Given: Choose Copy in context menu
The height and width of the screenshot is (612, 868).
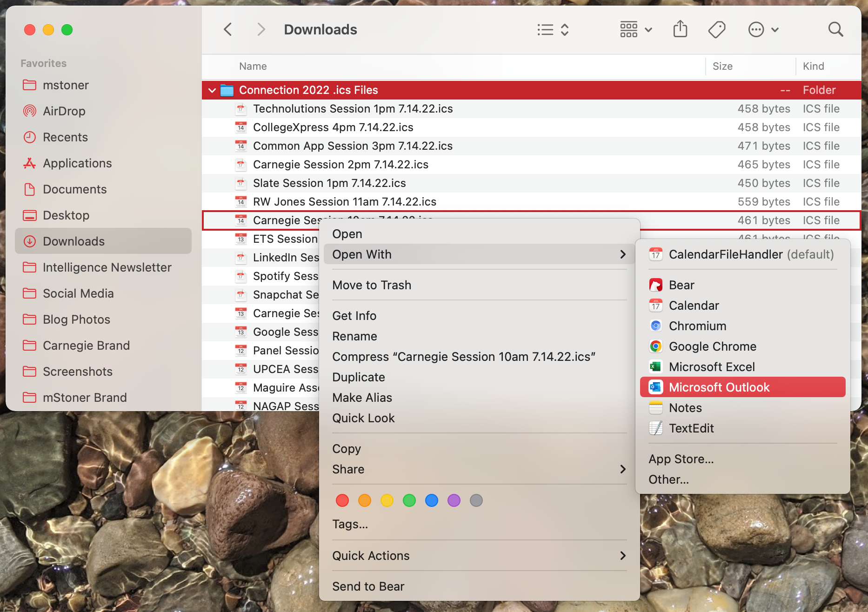Looking at the screenshot, I should 479,449.
